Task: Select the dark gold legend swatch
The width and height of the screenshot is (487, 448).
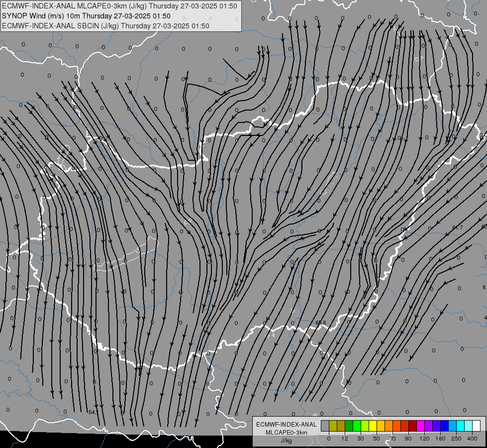Action: point(341,426)
